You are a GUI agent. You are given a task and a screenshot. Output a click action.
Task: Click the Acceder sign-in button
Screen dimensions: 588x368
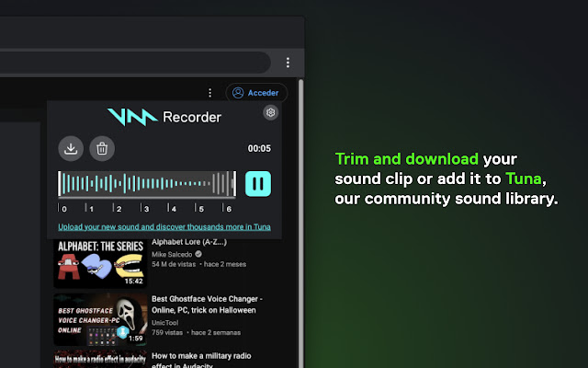point(256,93)
